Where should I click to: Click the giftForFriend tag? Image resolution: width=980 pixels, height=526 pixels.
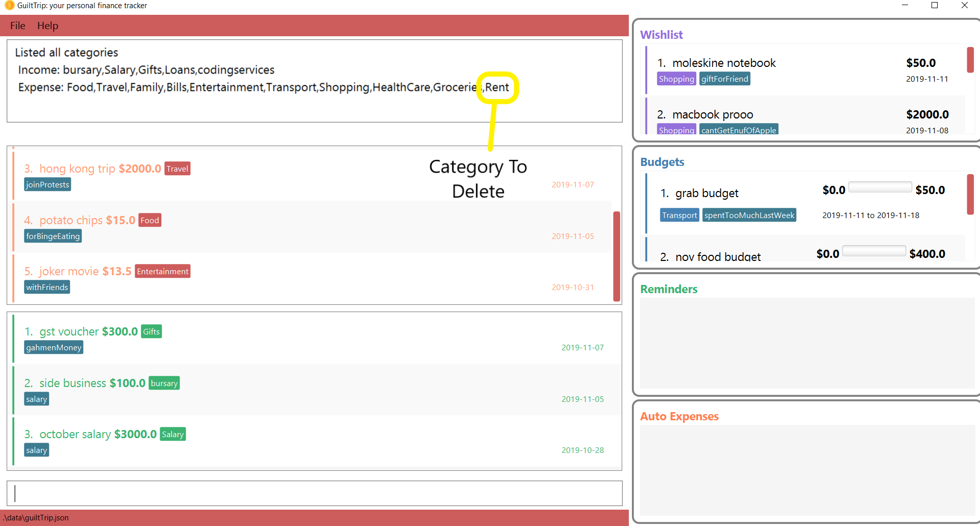coord(724,79)
